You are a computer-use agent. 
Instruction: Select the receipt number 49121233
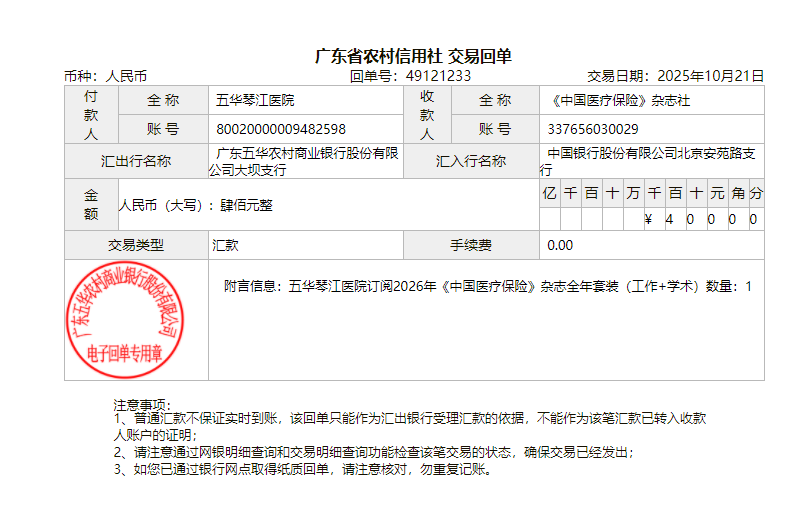click(438, 76)
